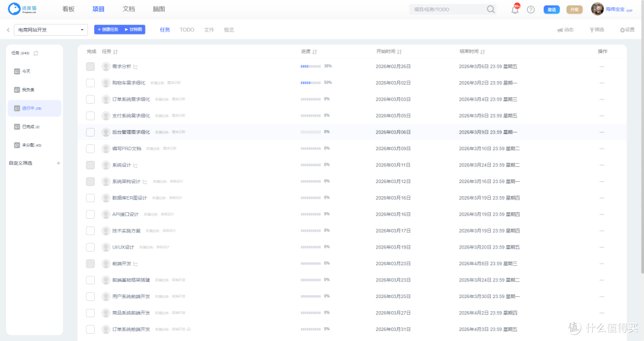The height and width of the screenshot is (341, 644).
Task: Click the back arrow beside project selector
Action: (x=8, y=30)
